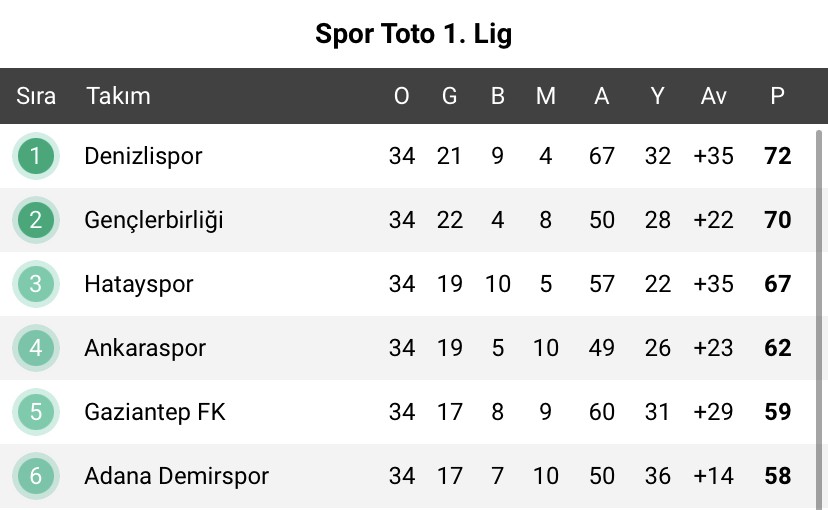The height and width of the screenshot is (510, 828).
Task: Click the Av goal difference header
Action: coord(713,96)
